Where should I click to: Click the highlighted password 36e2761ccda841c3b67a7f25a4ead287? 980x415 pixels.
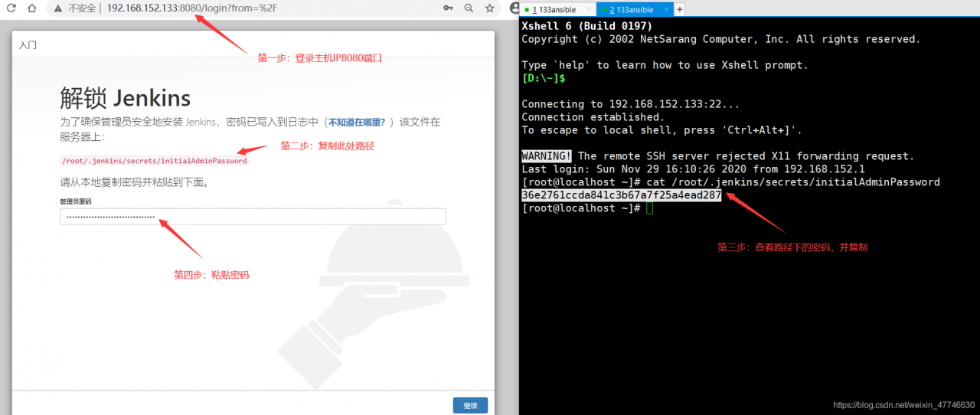[622, 195]
